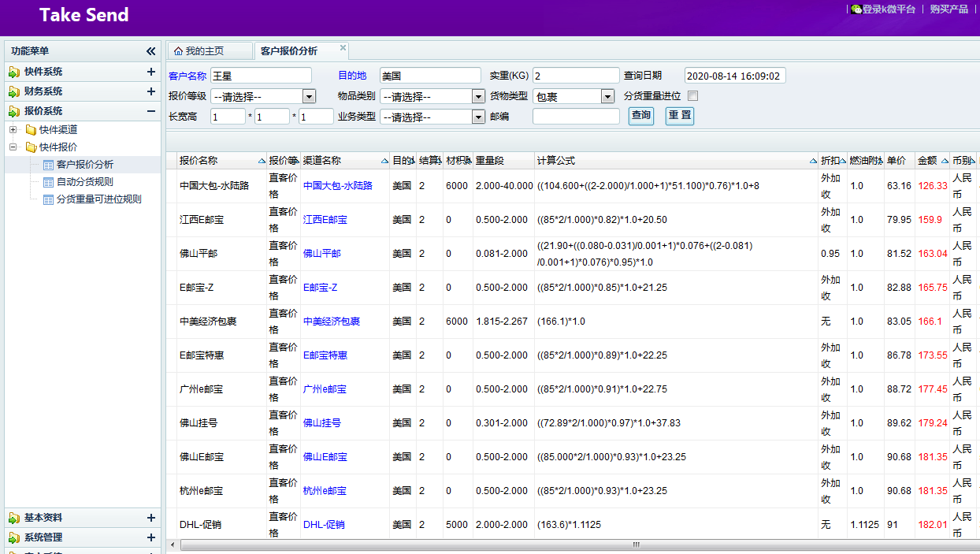Screen dimensions: 980x554
Task: Click the 查询 button
Action: click(641, 116)
